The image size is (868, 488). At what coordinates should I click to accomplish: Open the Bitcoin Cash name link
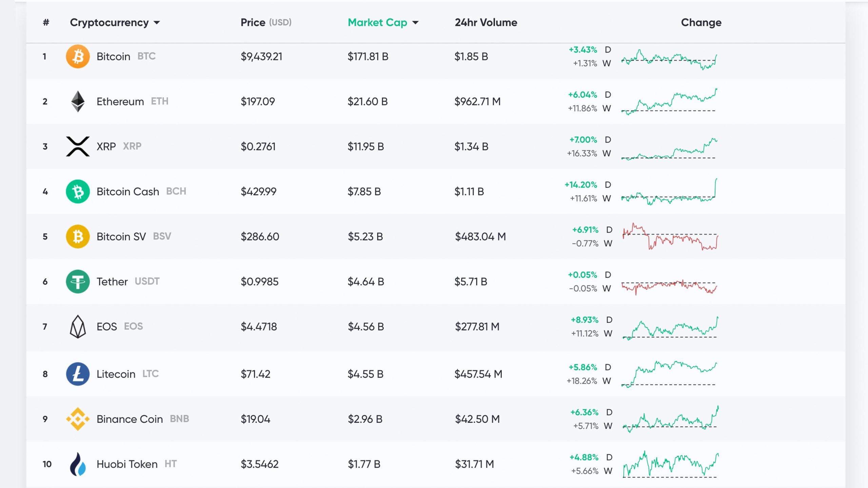128,191
